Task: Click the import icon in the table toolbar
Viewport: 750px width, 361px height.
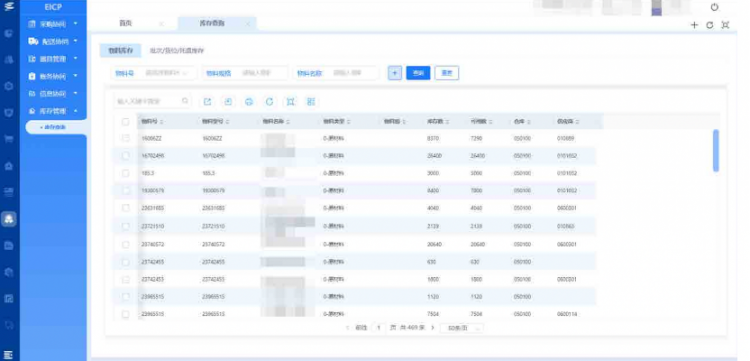Action: pyautogui.click(x=228, y=101)
